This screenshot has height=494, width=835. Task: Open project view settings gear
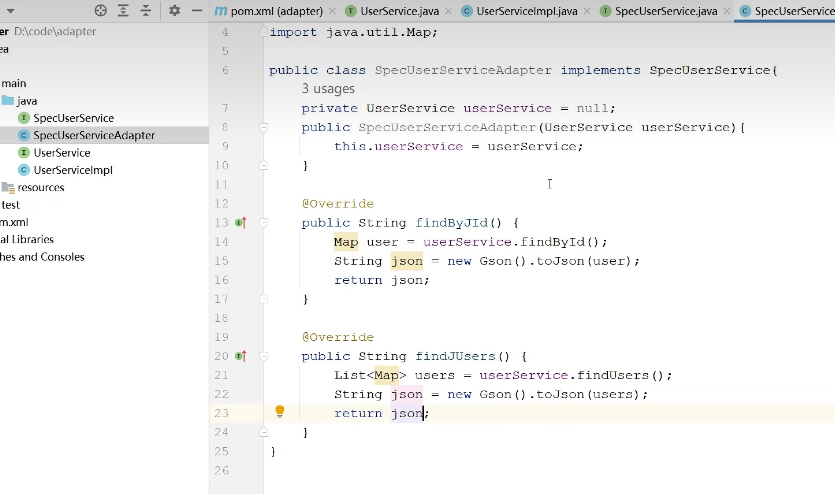(x=174, y=10)
